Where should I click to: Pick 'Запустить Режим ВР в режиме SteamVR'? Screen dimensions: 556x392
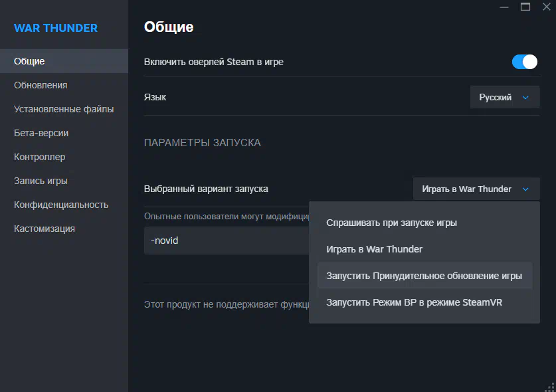tap(414, 302)
